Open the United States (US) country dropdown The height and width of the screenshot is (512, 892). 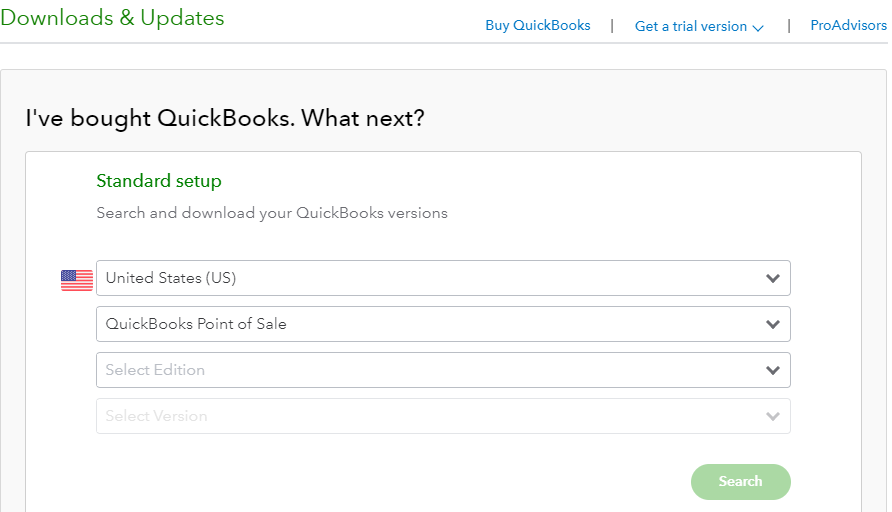pyautogui.click(x=443, y=278)
